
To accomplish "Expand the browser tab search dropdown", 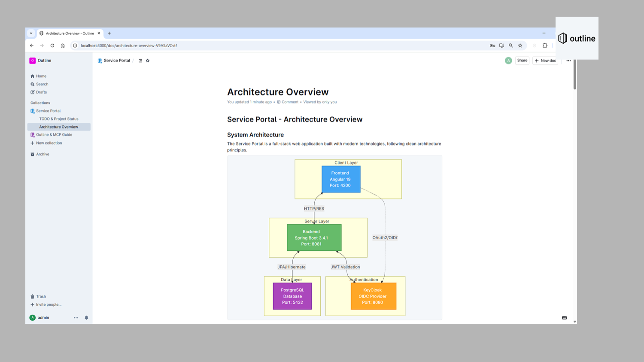I will [31, 33].
